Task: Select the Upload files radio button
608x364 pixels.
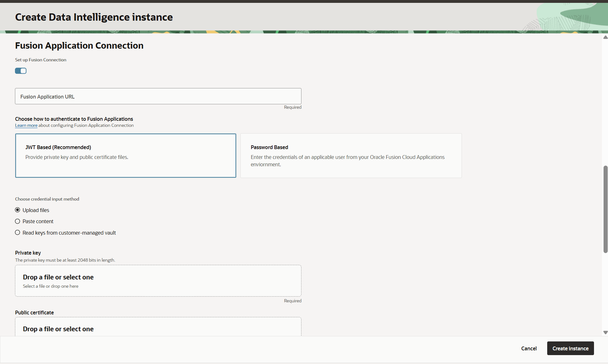Action: 18,210
